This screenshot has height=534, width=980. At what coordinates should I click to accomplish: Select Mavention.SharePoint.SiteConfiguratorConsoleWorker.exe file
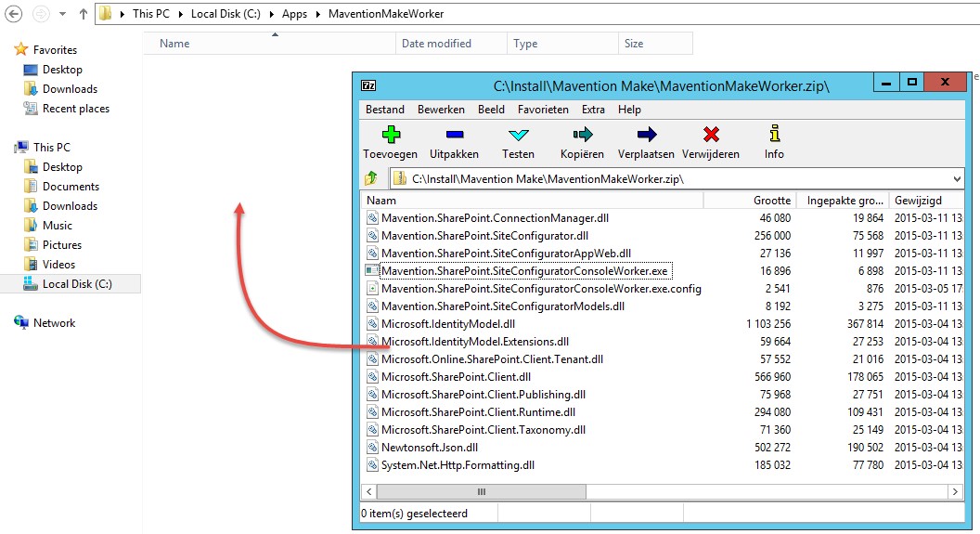coord(523,271)
